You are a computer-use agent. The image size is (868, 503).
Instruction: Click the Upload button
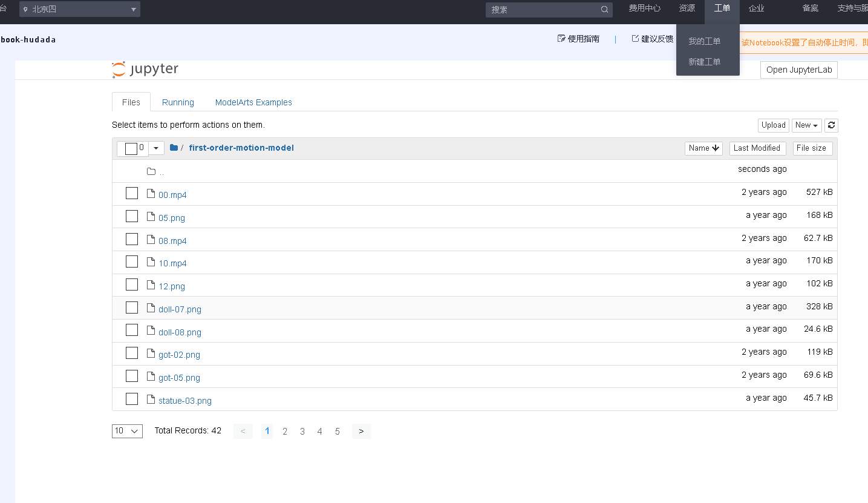coord(774,125)
